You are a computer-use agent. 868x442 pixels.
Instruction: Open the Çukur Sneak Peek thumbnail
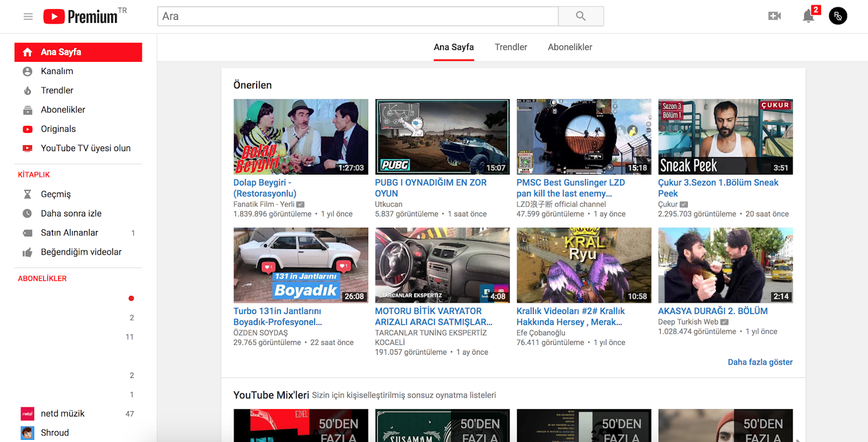(x=725, y=137)
